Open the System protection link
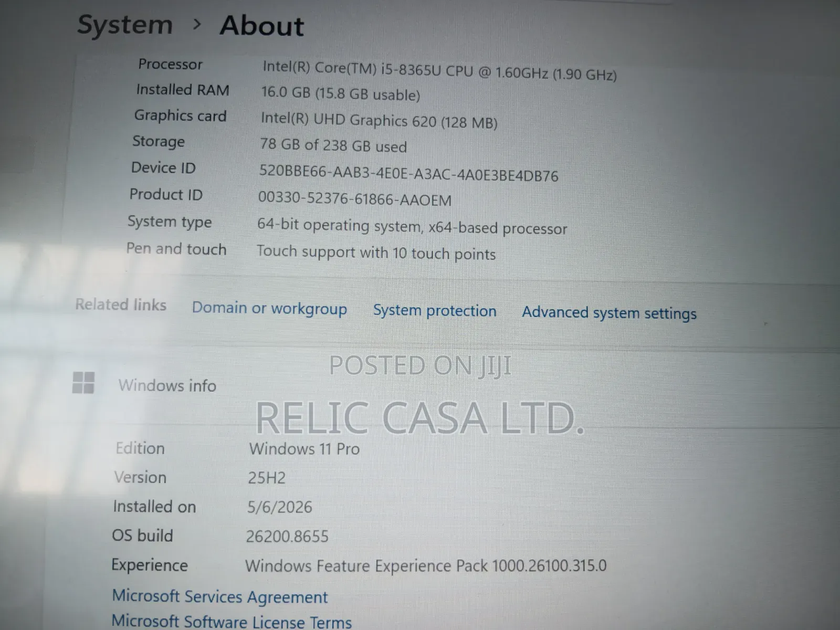840x630 pixels. pos(435,310)
